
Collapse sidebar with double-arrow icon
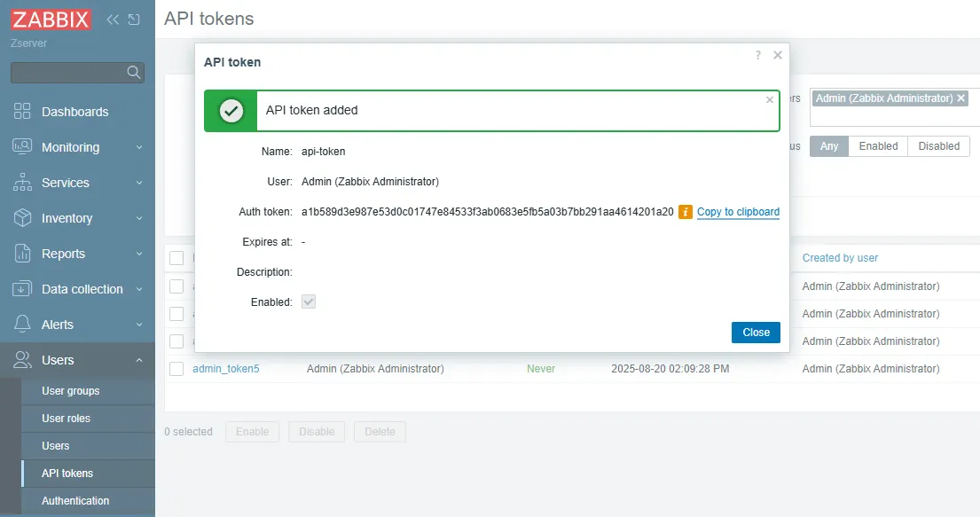(113, 20)
